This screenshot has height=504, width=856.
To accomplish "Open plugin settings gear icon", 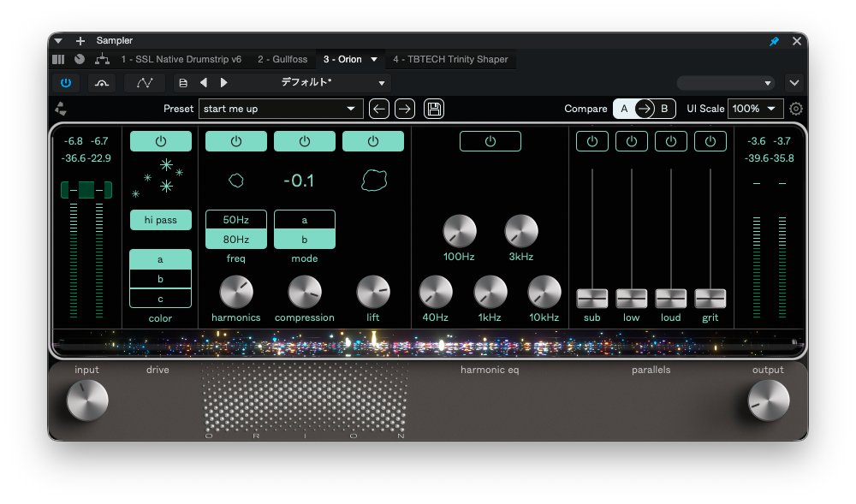I will click(796, 109).
